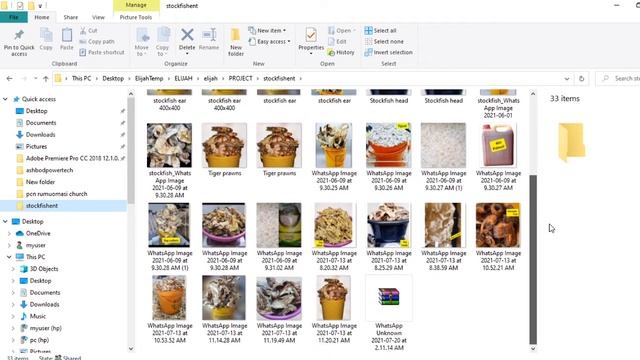Click Desktop in address breadcrumb

(113, 78)
